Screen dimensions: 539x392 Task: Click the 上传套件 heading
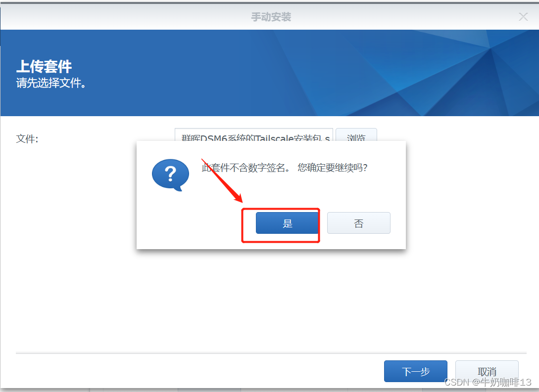click(44, 66)
